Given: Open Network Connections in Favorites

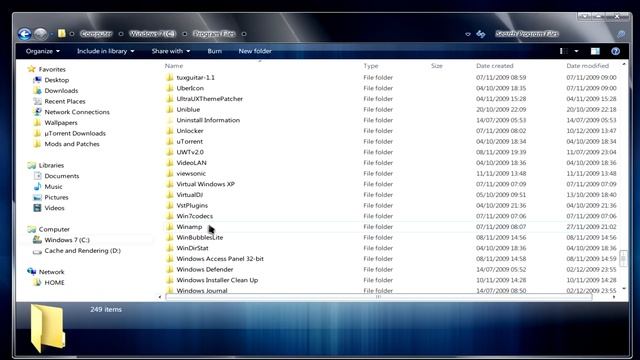Looking at the screenshot, I should point(77,112).
